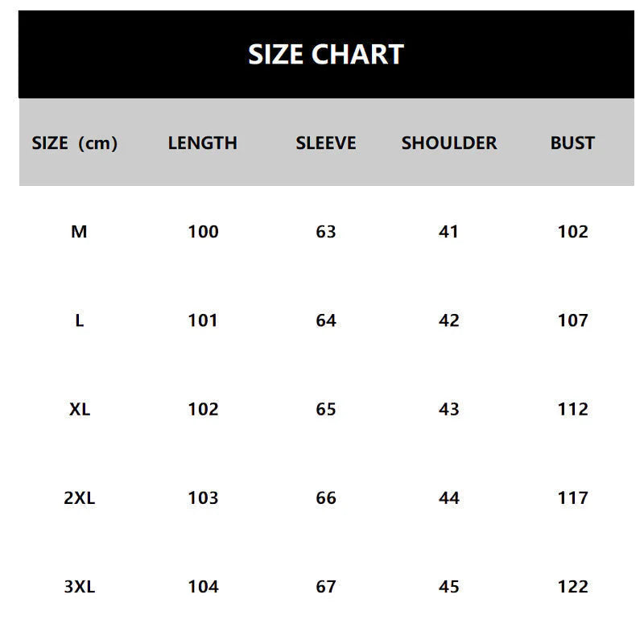The width and height of the screenshot is (644, 644).
Task: Click the 2XL size row label
Action: click(79, 498)
